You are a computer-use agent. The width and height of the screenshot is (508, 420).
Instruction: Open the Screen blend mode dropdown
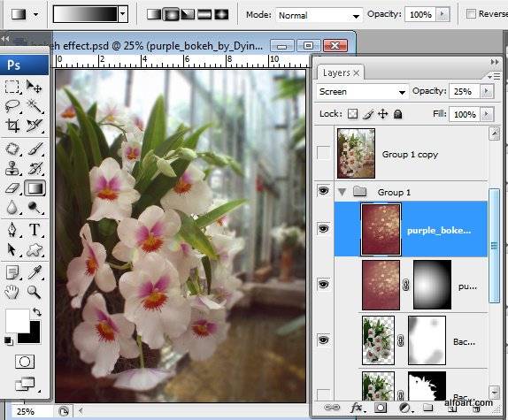[x=362, y=92]
